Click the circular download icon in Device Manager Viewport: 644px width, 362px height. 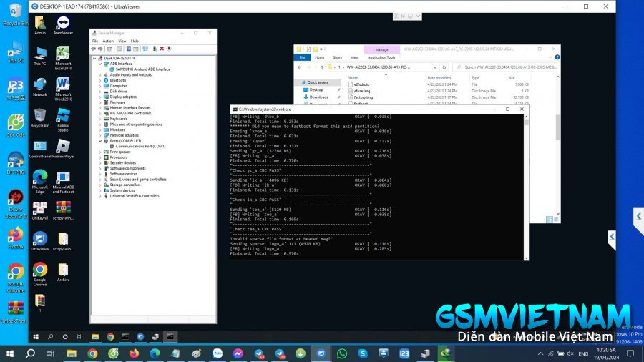tap(169, 49)
